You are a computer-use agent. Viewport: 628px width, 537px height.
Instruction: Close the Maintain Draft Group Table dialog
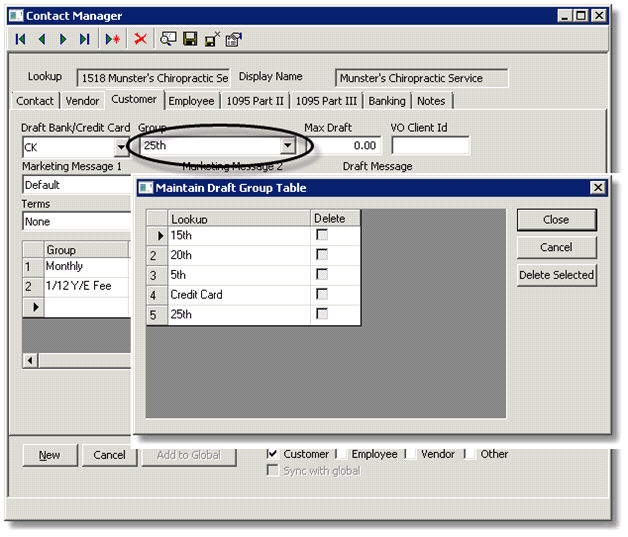pyautogui.click(x=598, y=187)
